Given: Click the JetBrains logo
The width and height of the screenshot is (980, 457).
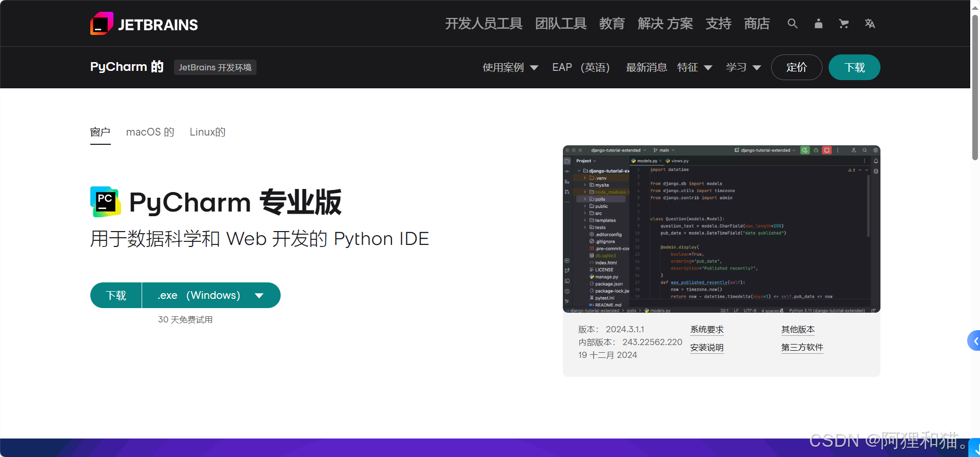Looking at the screenshot, I should (x=144, y=24).
